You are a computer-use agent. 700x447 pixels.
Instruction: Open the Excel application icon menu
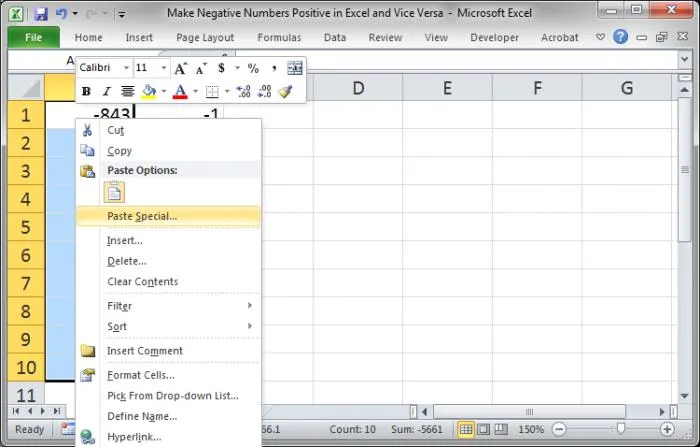pos(17,13)
